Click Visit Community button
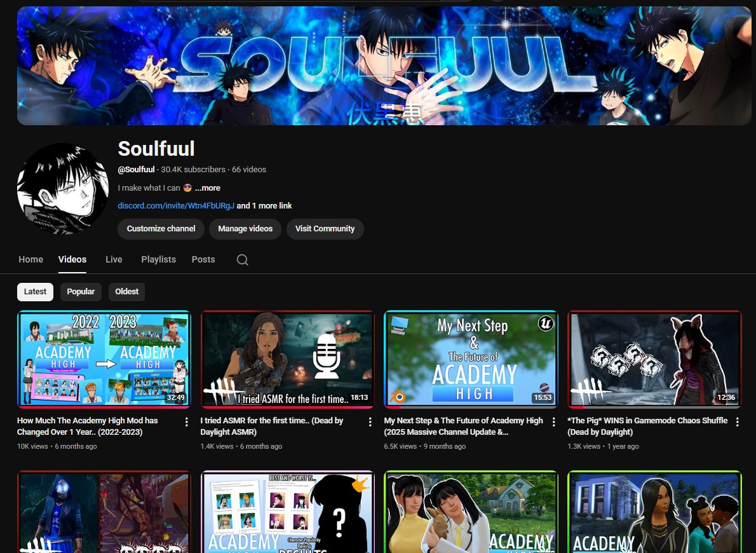 click(325, 229)
